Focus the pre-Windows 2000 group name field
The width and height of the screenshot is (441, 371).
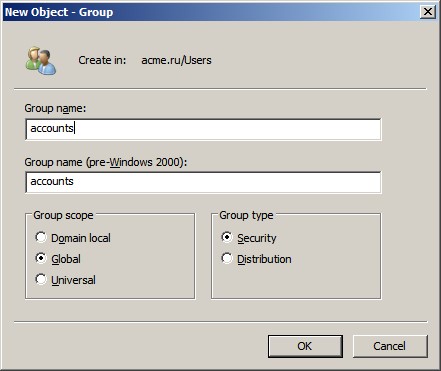coord(203,182)
